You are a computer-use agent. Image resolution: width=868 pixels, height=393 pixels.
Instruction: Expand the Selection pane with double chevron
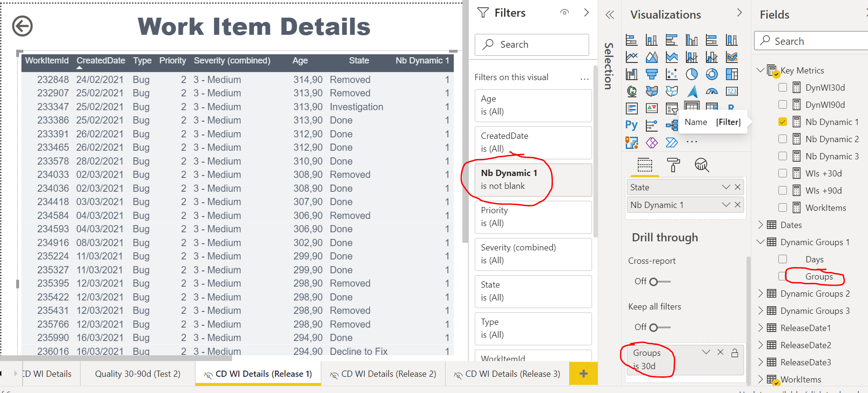point(610,15)
